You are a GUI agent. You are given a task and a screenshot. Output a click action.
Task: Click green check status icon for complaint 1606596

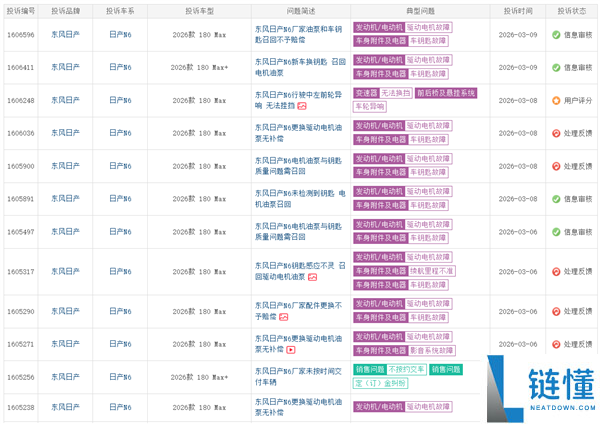point(556,35)
